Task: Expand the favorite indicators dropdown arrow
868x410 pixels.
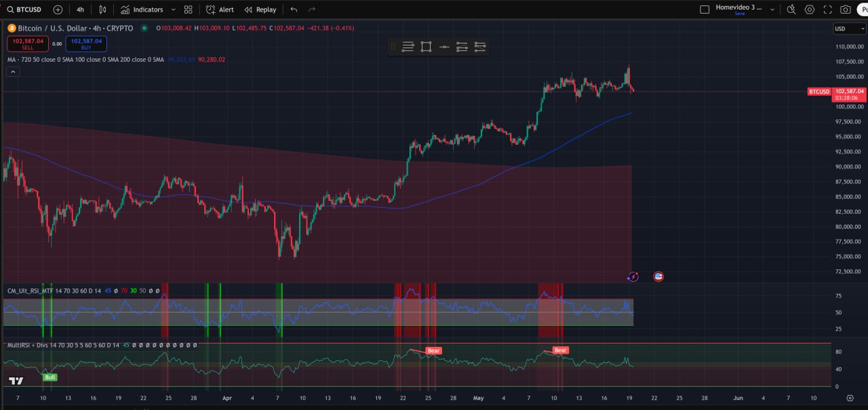Action: pyautogui.click(x=174, y=10)
